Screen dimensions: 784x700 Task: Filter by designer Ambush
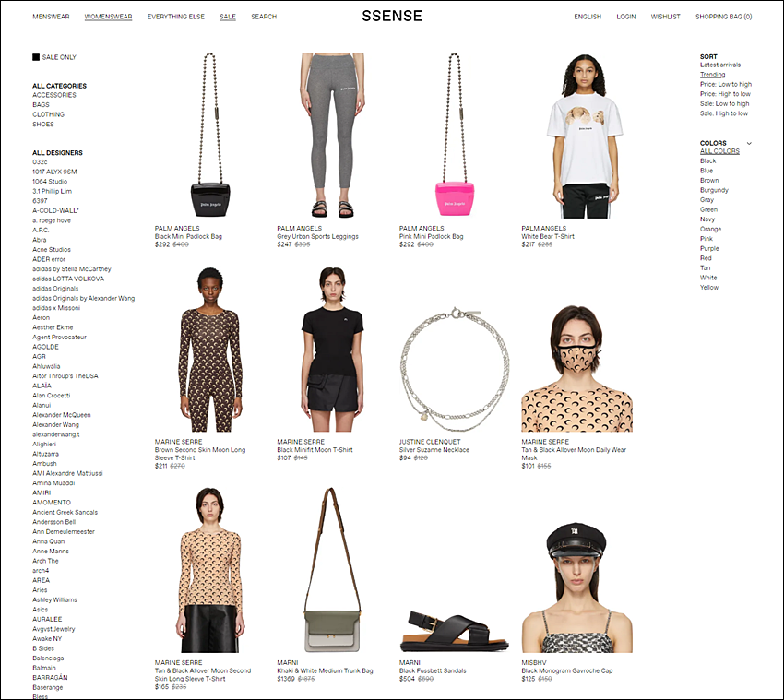44,464
